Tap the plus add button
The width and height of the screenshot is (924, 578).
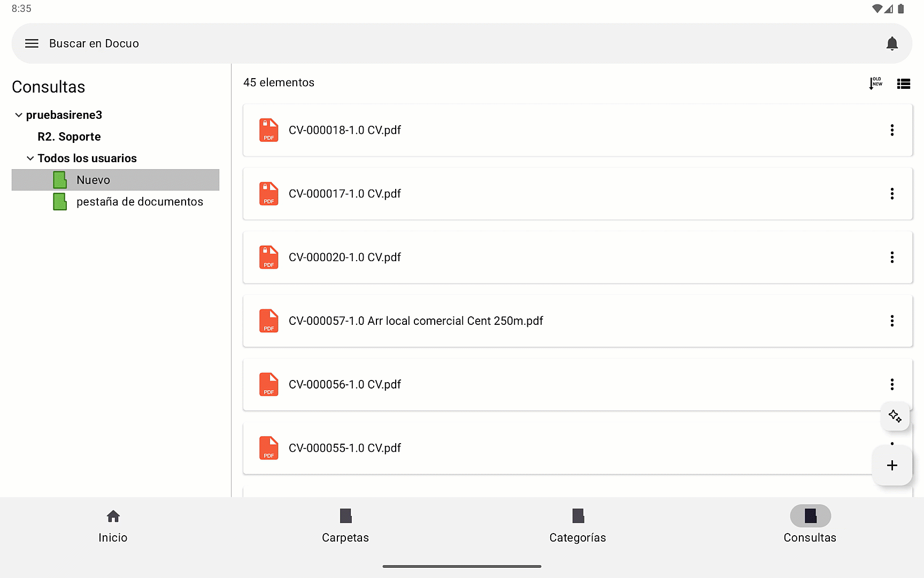892,465
